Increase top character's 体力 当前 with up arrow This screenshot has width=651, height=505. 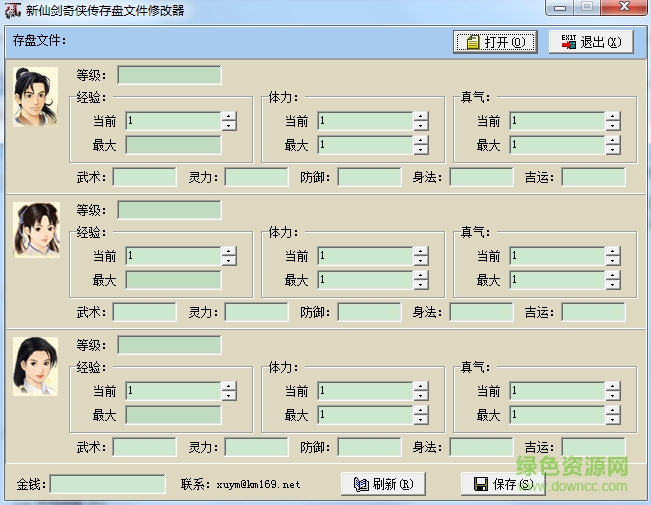click(421, 116)
